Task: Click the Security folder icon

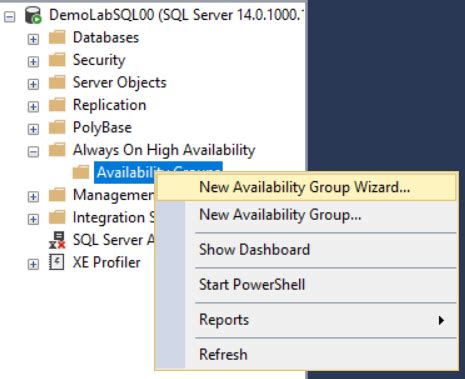Action: coord(57,60)
